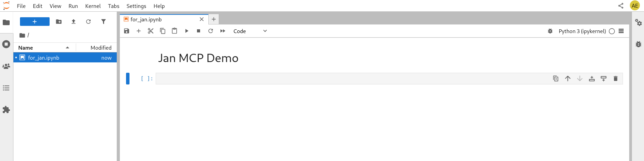Open the Kernel menu

tap(93, 6)
